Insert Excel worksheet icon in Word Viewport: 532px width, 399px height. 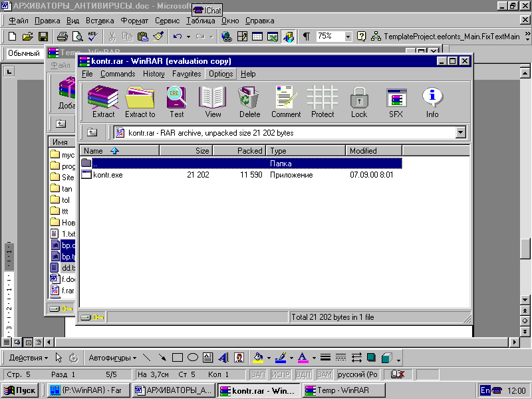coord(273,37)
